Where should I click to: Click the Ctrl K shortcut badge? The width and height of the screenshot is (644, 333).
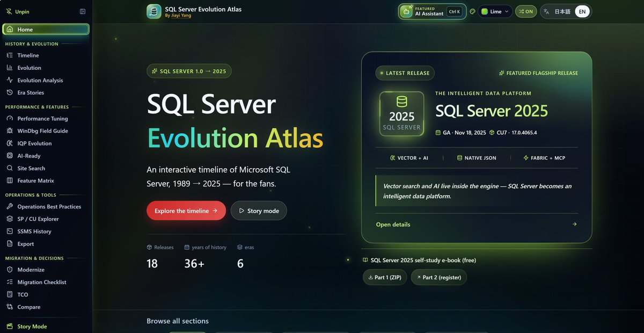click(x=453, y=11)
